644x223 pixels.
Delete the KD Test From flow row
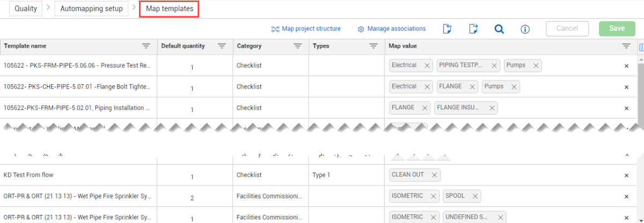(626, 175)
